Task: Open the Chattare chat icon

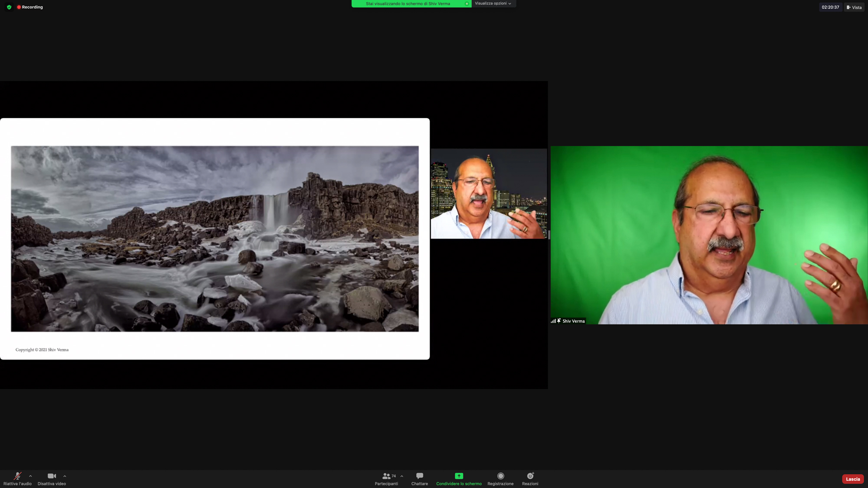Action: pos(419,476)
